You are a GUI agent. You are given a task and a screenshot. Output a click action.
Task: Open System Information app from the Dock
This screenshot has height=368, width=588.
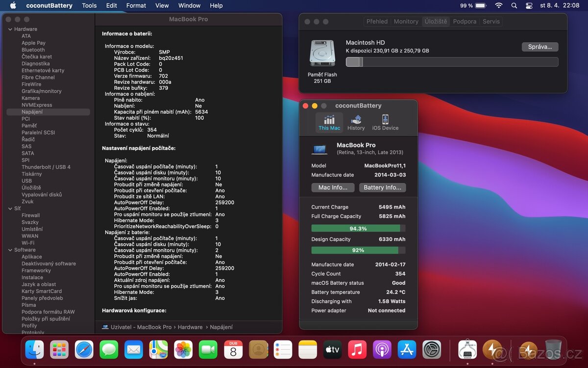468,350
